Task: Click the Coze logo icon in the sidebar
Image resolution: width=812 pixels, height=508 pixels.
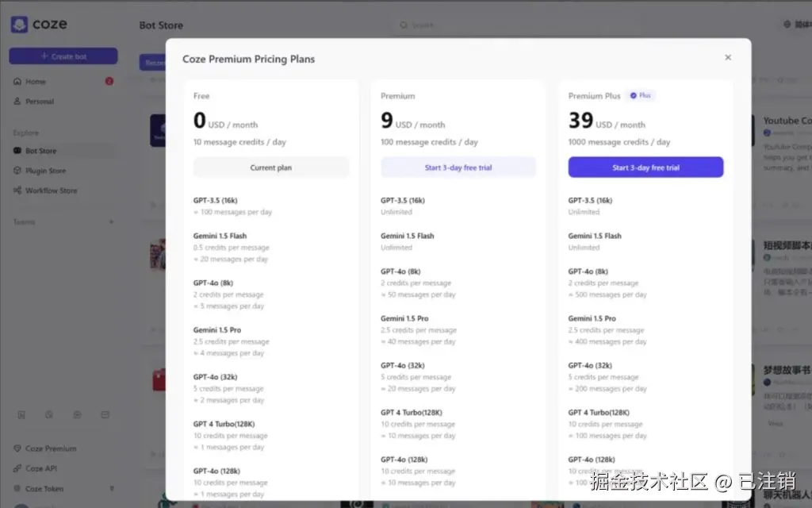Action: (19, 25)
